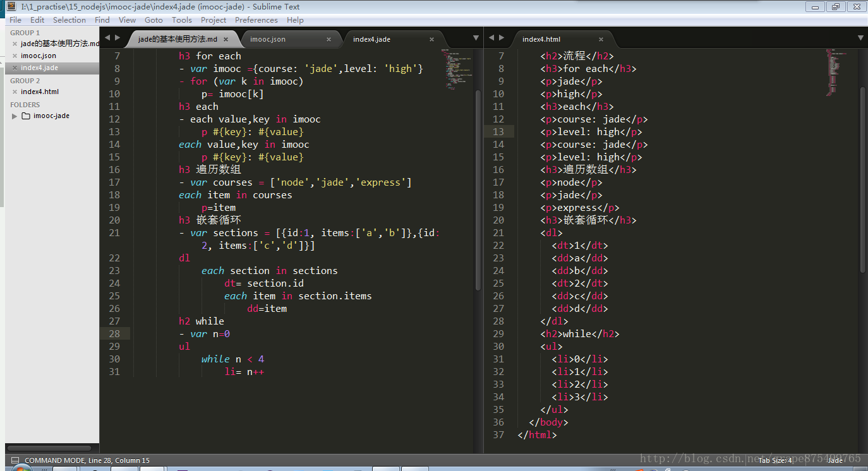868x471 pixels.
Task: Switch to the imooc.json tab
Action: 268,39
